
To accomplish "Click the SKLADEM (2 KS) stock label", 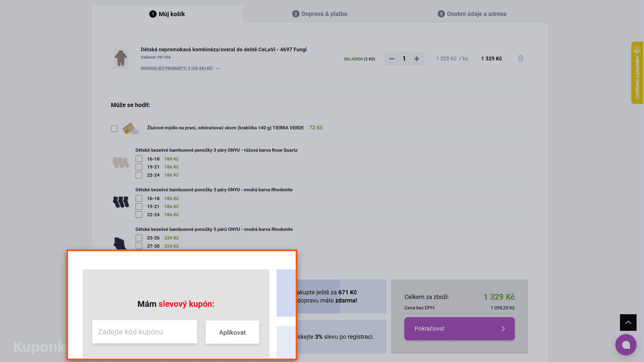I will tap(360, 59).
